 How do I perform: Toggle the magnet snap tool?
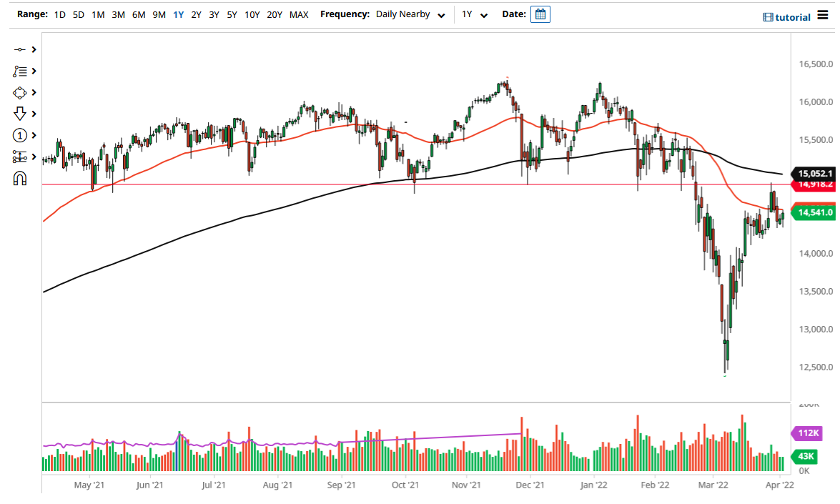[x=20, y=178]
